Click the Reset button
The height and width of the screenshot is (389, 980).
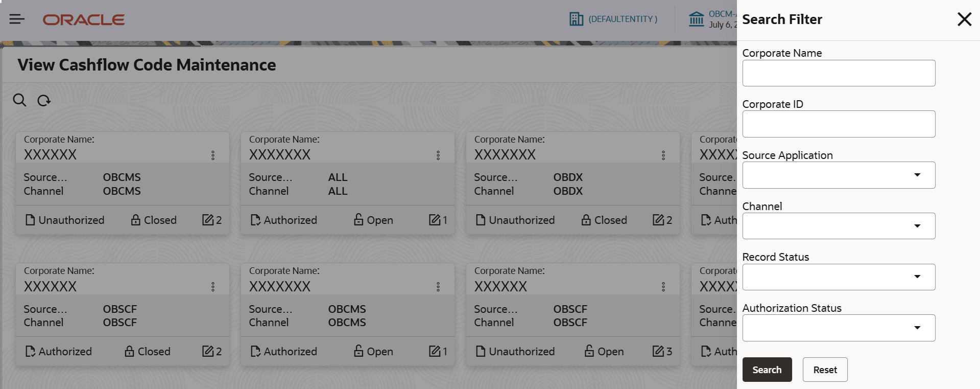pos(825,370)
